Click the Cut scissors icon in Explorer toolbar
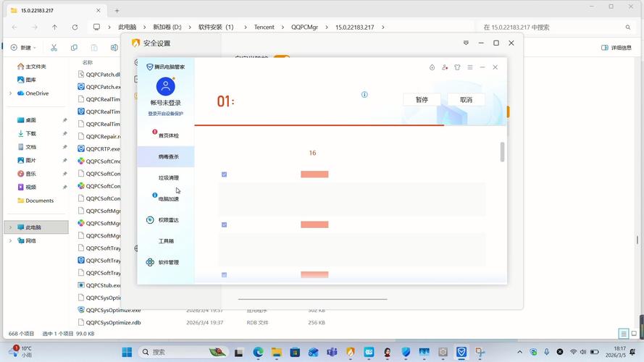 (x=54, y=48)
